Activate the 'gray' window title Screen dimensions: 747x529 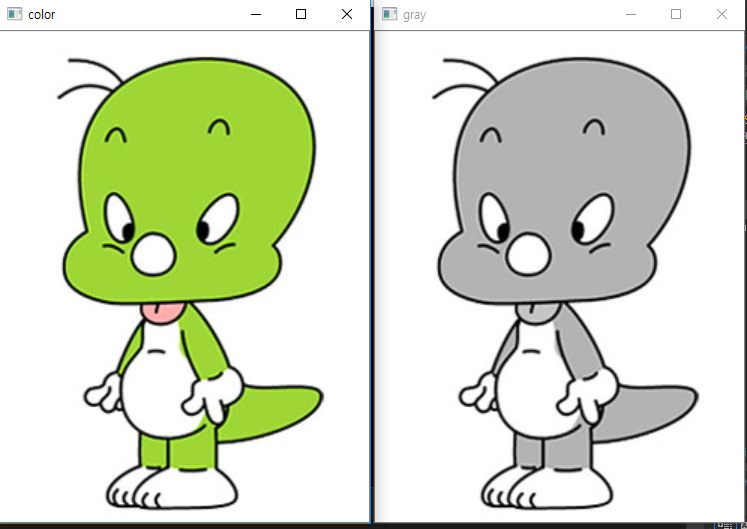coord(414,15)
